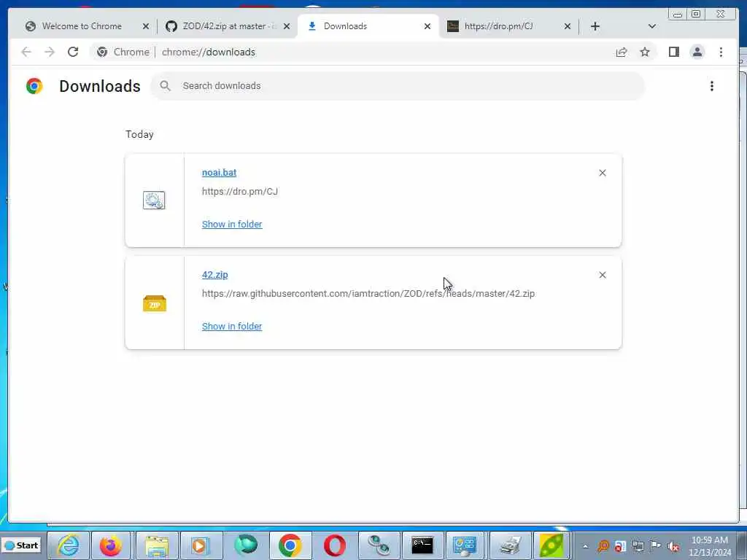
Task: Click the browser forward arrow
Action: (50, 52)
